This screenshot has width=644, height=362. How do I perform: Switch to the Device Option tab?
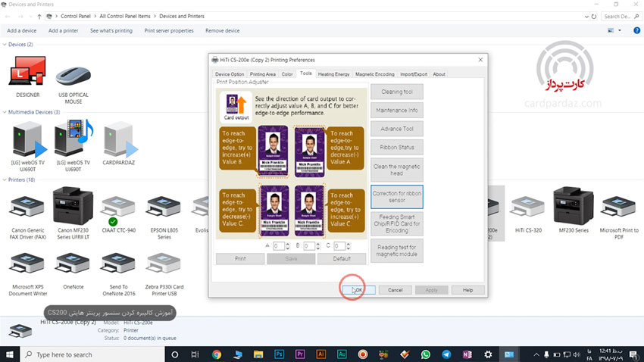[x=229, y=74]
